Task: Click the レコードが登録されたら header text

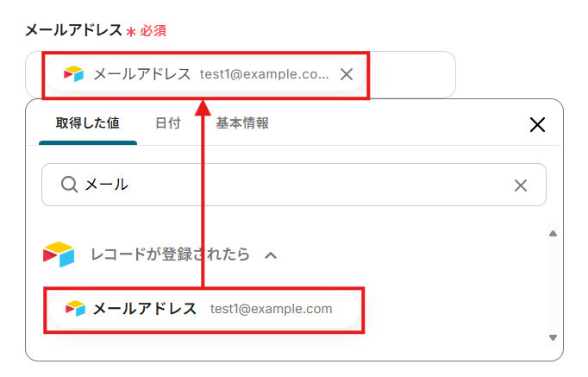Action: (x=171, y=254)
